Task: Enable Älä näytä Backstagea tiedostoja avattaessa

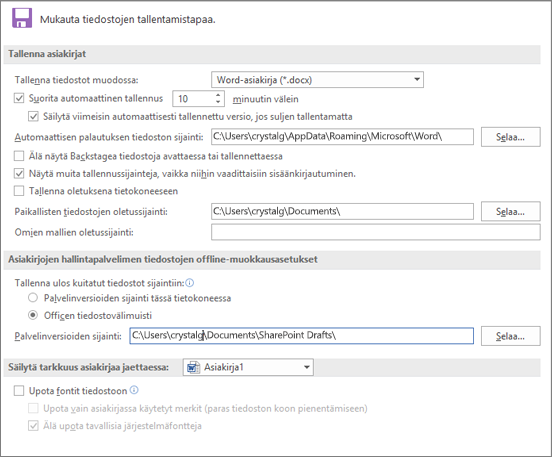Action: [x=19, y=156]
